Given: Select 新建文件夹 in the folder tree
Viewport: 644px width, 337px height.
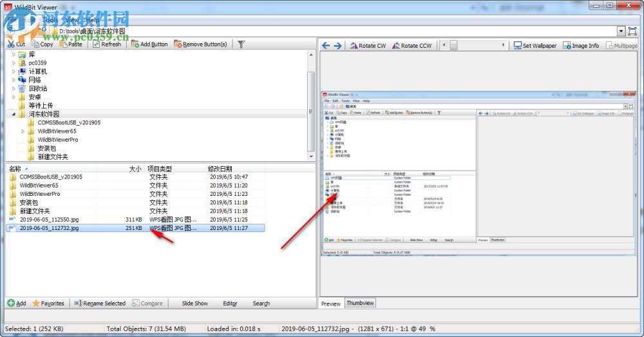Looking at the screenshot, I should 53,157.
